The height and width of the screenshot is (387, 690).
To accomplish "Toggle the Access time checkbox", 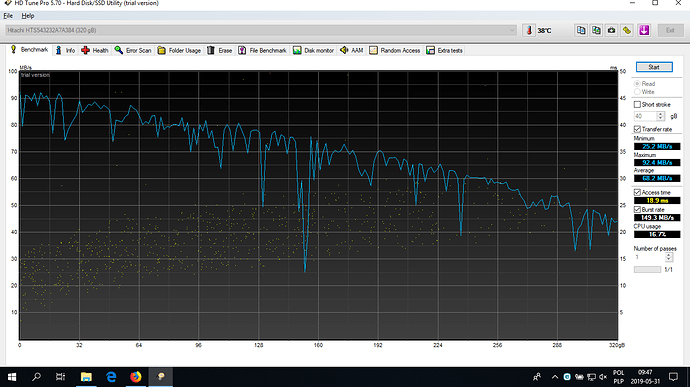I will pyautogui.click(x=637, y=192).
